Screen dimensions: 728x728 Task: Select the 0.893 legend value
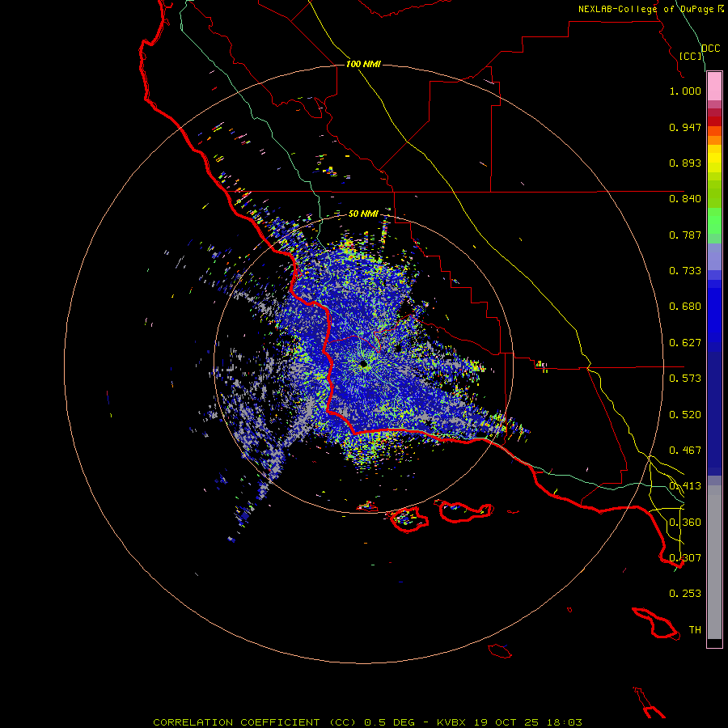tap(685, 163)
